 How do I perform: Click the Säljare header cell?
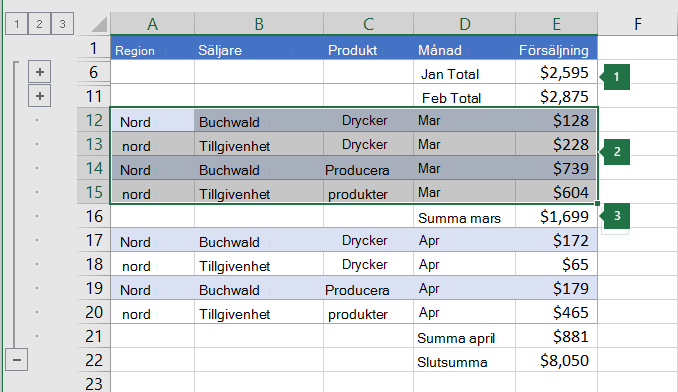click(x=259, y=48)
